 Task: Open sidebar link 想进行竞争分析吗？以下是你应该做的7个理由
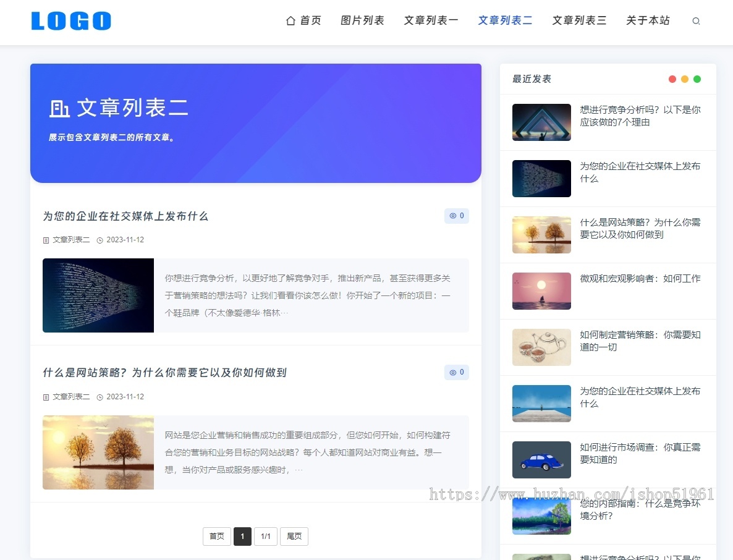point(640,116)
